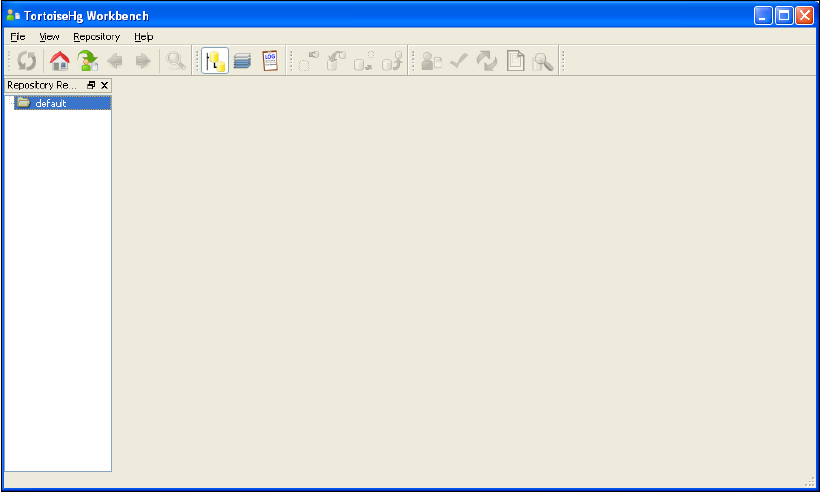The image size is (821, 493).
Task: Click the Refresh repository toolbar icon
Action: (x=27, y=61)
